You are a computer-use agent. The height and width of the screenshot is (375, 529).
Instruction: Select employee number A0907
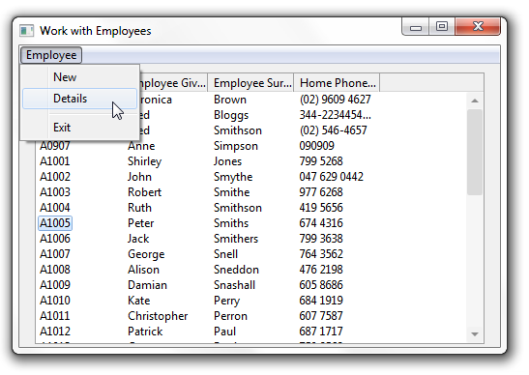pos(55,146)
